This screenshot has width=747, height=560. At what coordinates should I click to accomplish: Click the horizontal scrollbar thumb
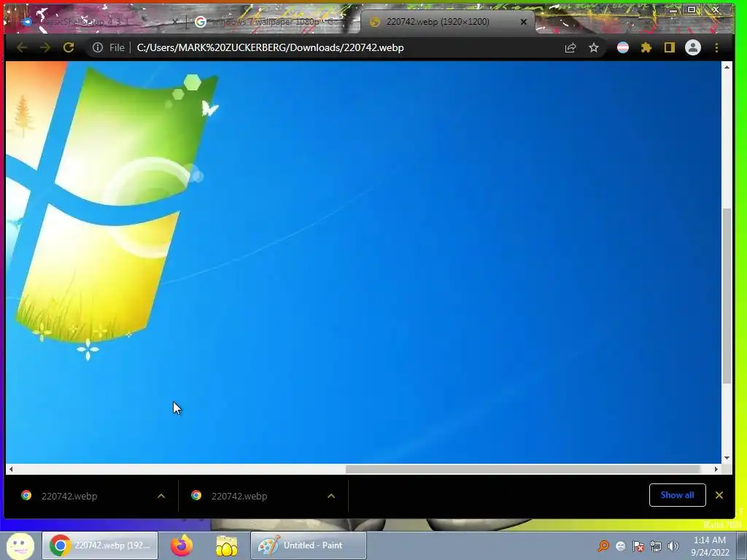click(x=522, y=469)
